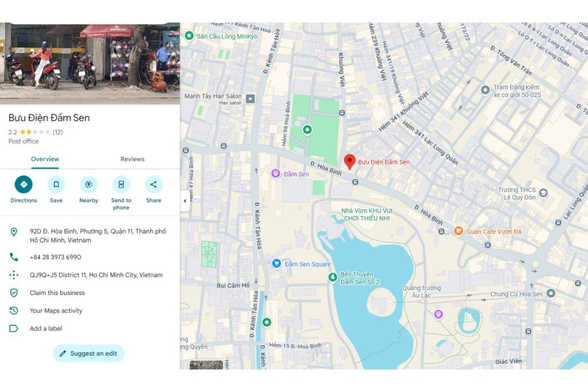The image size is (588, 392).
Task: Search Nearby places icon
Action: click(88, 185)
